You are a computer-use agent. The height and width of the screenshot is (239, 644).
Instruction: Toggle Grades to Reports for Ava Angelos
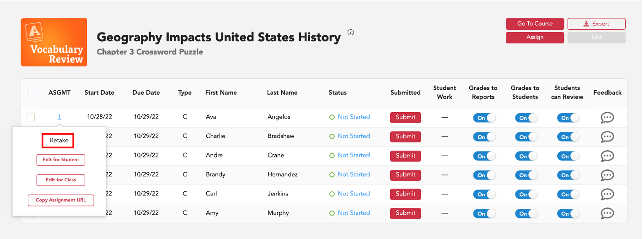tap(484, 118)
